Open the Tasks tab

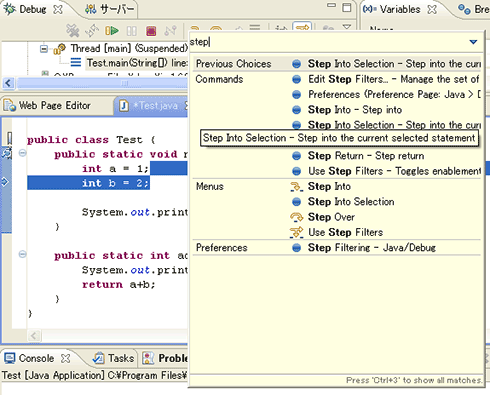(x=113, y=358)
